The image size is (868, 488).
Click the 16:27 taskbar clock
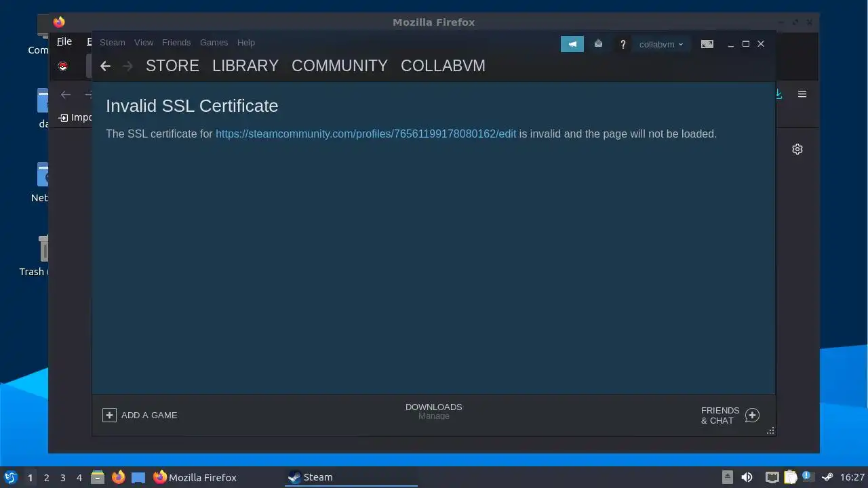852,477
